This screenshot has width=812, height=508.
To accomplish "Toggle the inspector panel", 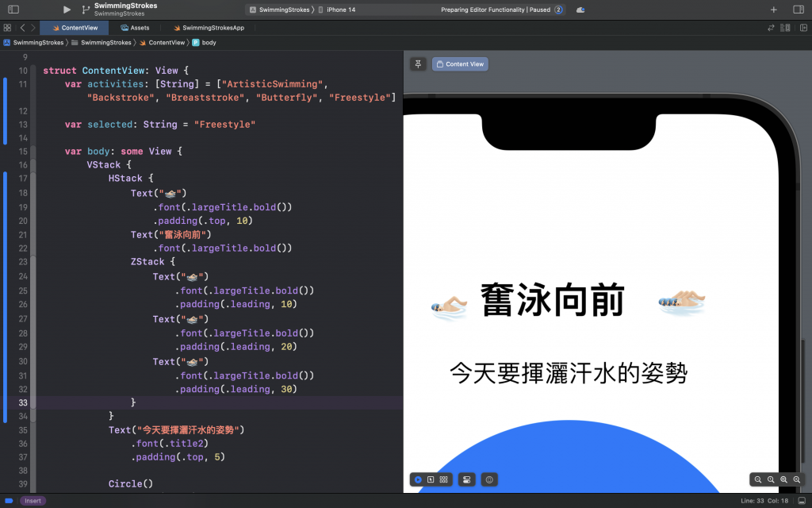I will point(799,10).
